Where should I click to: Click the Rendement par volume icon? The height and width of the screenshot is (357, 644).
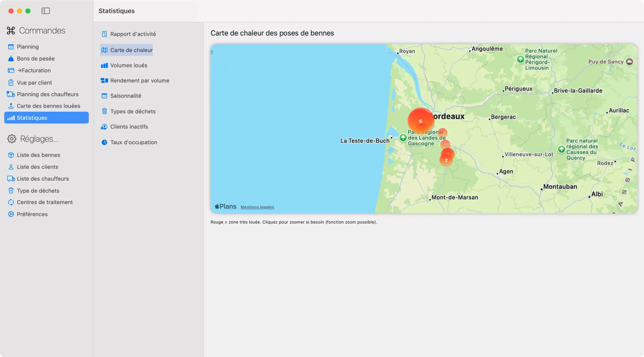(104, 81)
